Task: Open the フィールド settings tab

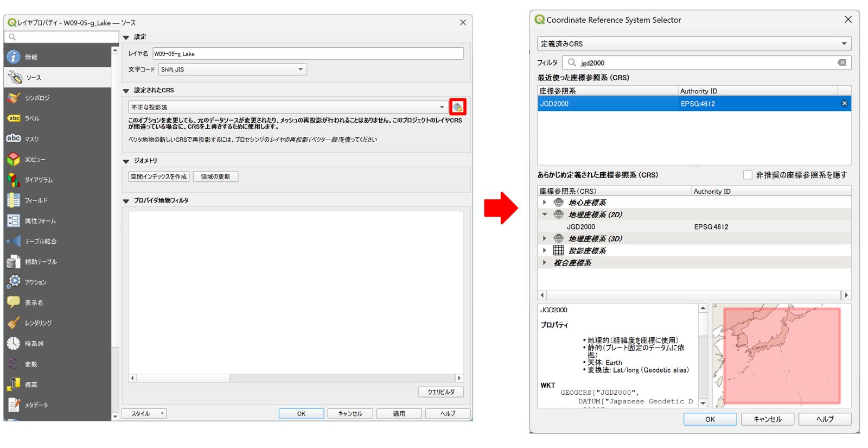Action: tap(58, 200)
